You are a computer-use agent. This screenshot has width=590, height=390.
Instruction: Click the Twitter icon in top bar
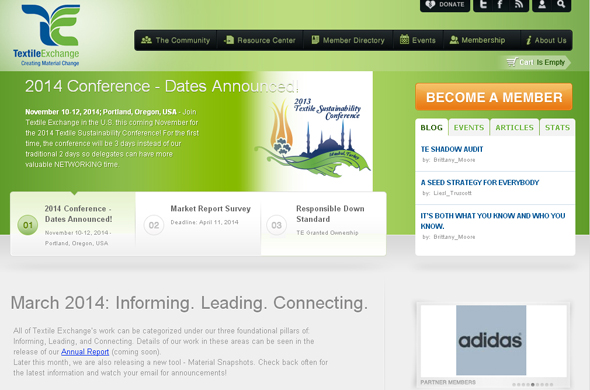tap(483, 5)
